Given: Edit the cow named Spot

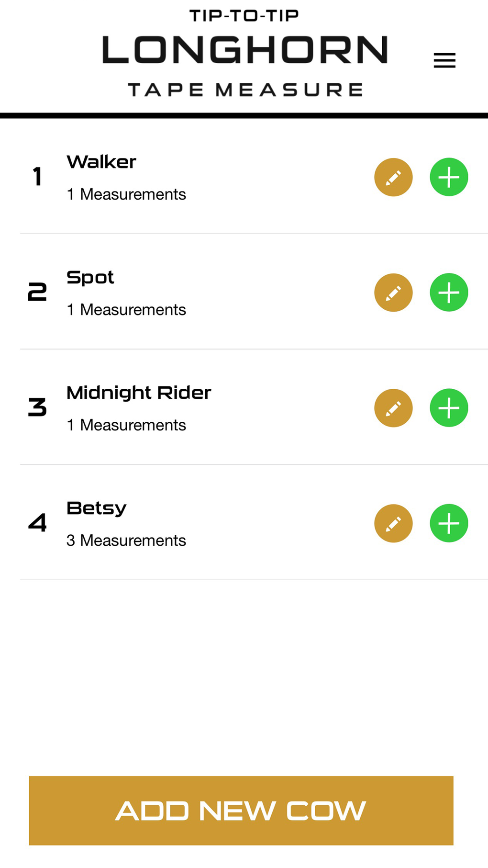Looking at the screenshot, I should (x=393, y=293).
